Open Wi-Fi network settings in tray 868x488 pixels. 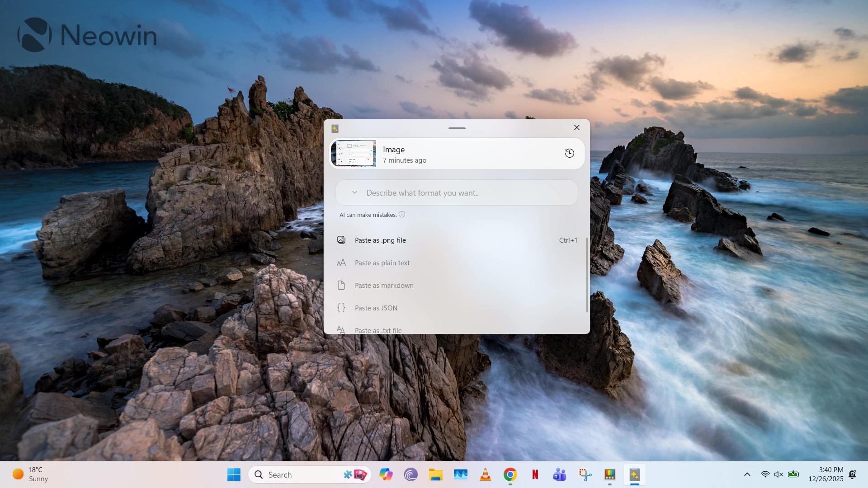(765, 474)
